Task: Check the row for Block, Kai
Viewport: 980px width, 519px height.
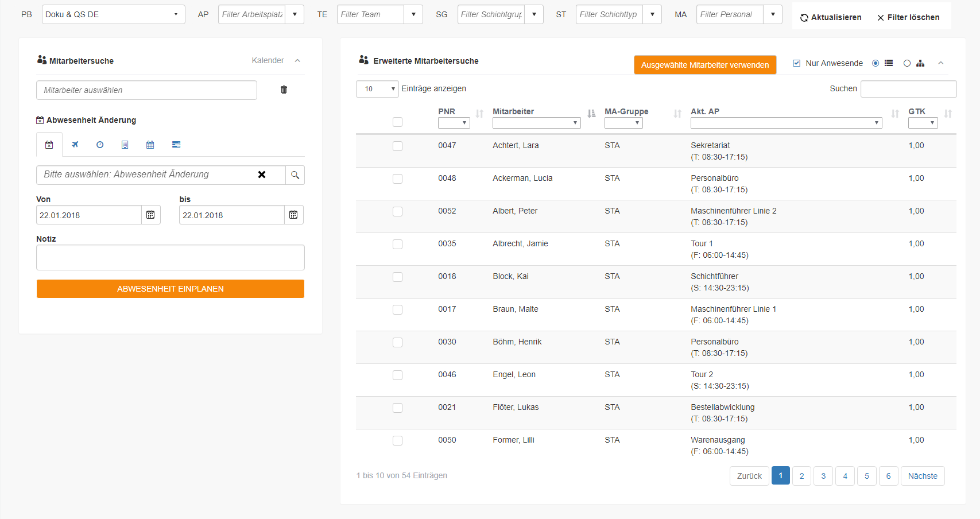Action: point(397,277)
